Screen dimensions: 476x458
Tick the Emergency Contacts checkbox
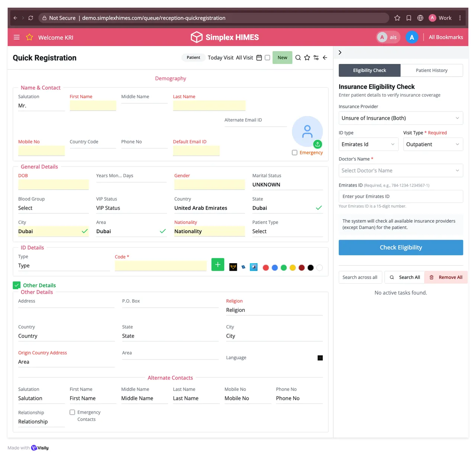[x=73, y=412]
